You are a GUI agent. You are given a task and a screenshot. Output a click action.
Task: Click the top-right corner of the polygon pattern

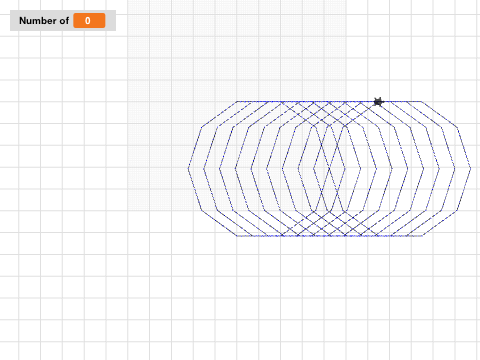[421, 101]
